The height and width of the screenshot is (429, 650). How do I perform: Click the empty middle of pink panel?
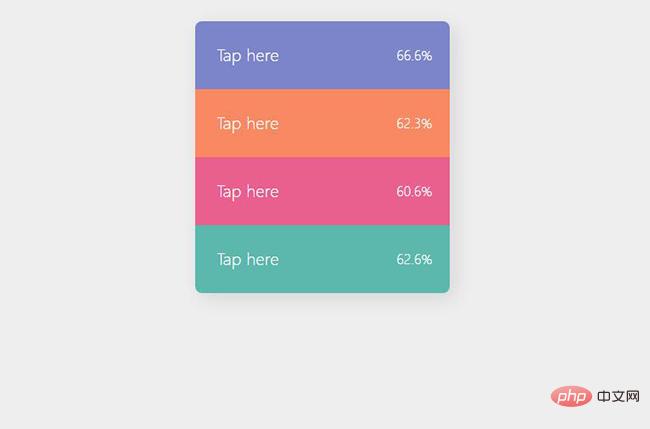pyautogui.click(x=338, y=191)
